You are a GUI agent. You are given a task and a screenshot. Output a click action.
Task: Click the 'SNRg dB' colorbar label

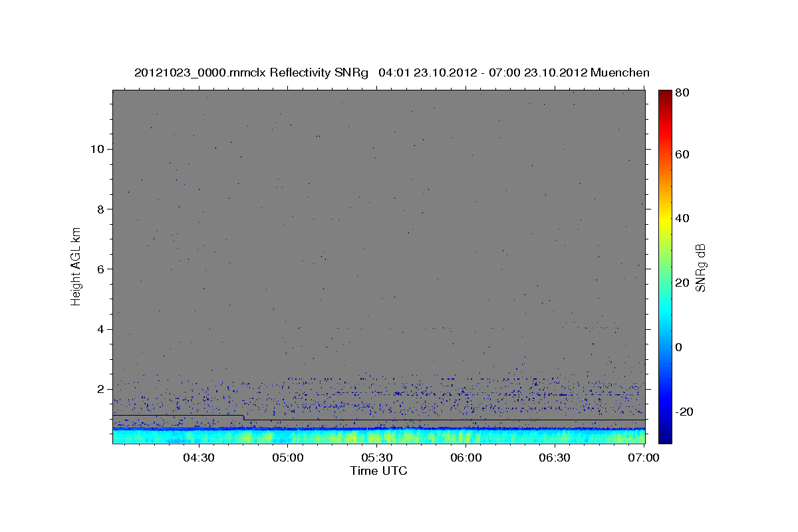(x=700, y=267)
